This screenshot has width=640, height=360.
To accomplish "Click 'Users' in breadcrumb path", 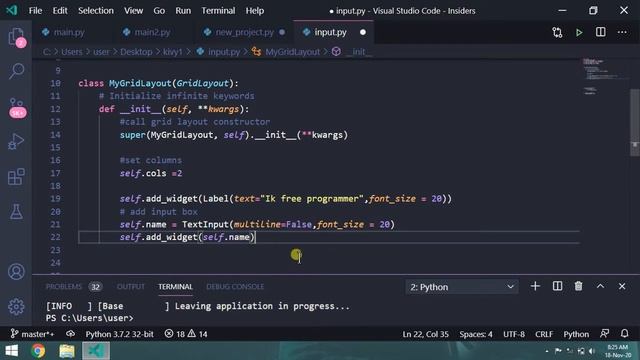I will 71,52.
